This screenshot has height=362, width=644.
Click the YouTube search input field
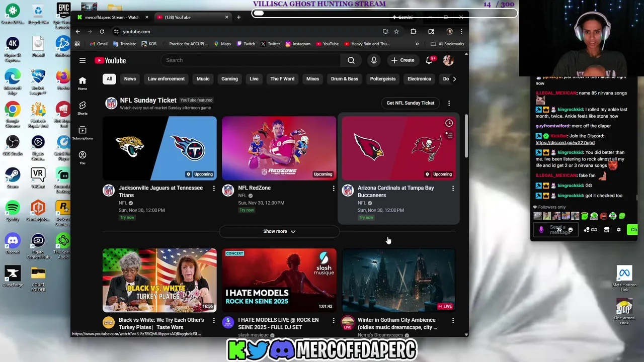(x=251, y=60)
